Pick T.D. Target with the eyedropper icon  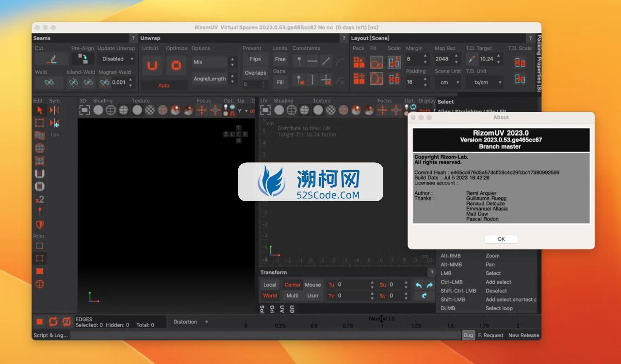point(472,59)
